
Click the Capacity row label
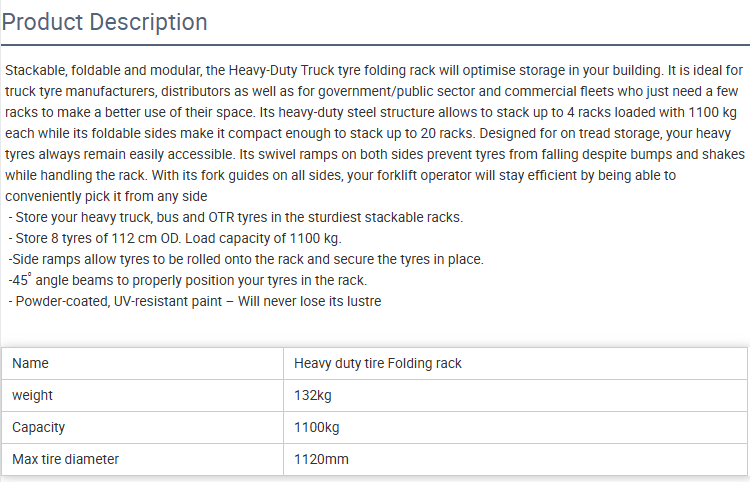coord(38,427)
